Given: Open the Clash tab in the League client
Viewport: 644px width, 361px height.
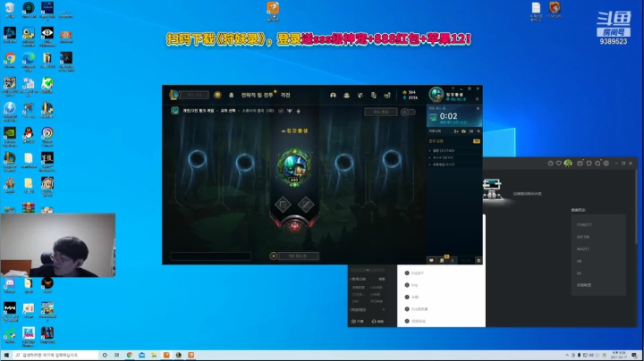Looking at the screenshot, I should click(285, 96).
